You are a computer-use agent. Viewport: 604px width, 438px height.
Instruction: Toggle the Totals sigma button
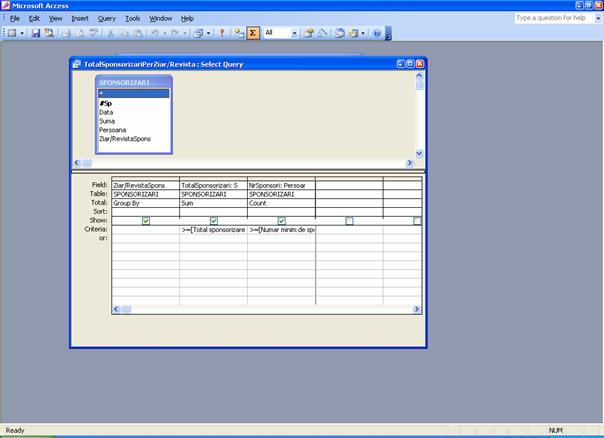coord(253,33)
